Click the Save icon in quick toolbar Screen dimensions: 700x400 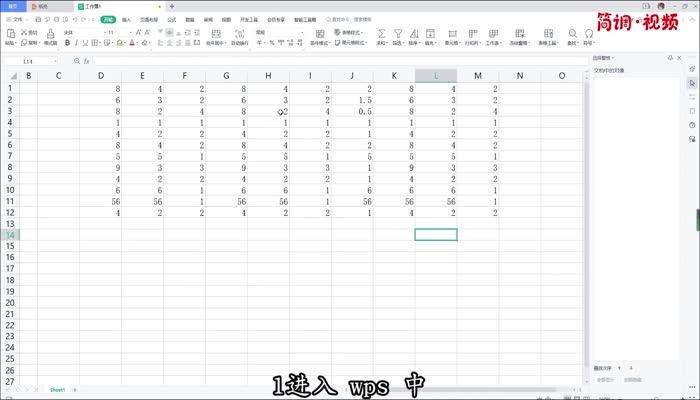(x=38, y=20)
